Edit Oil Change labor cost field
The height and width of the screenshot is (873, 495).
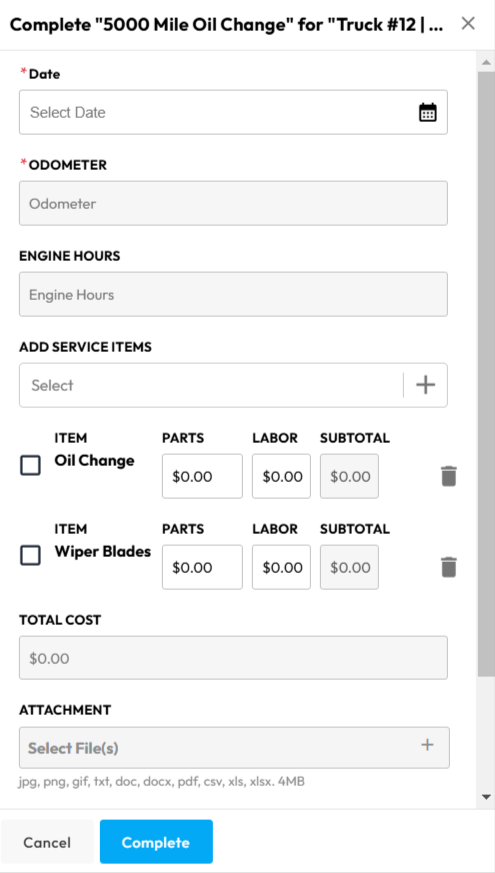pos(281,477)
